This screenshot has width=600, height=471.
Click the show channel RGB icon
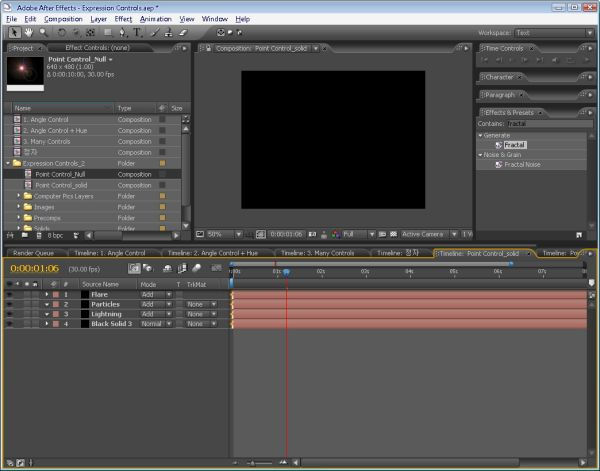coord(336,235)
